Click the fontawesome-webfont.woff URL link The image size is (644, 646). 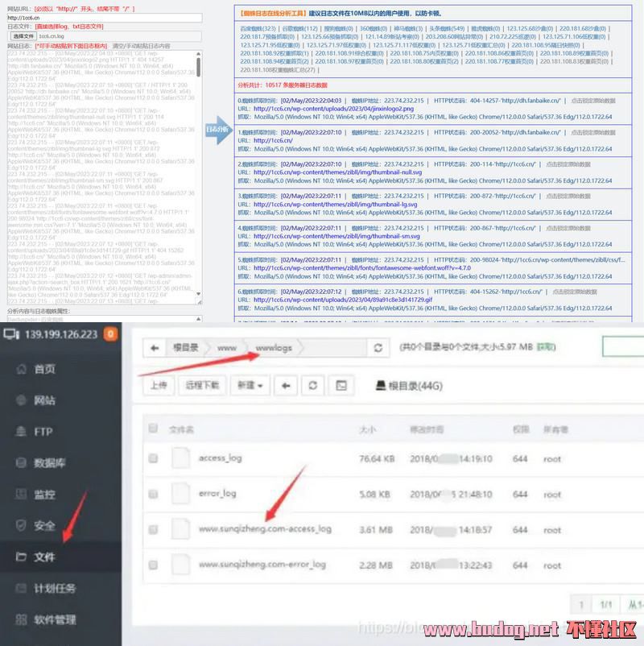click(x=362, y=267)
